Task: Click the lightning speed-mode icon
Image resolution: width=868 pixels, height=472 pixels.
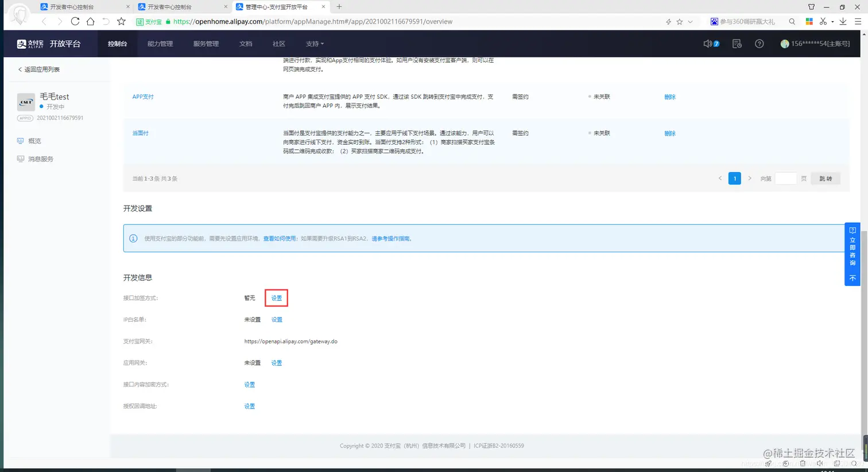Action: click(668, 22)
